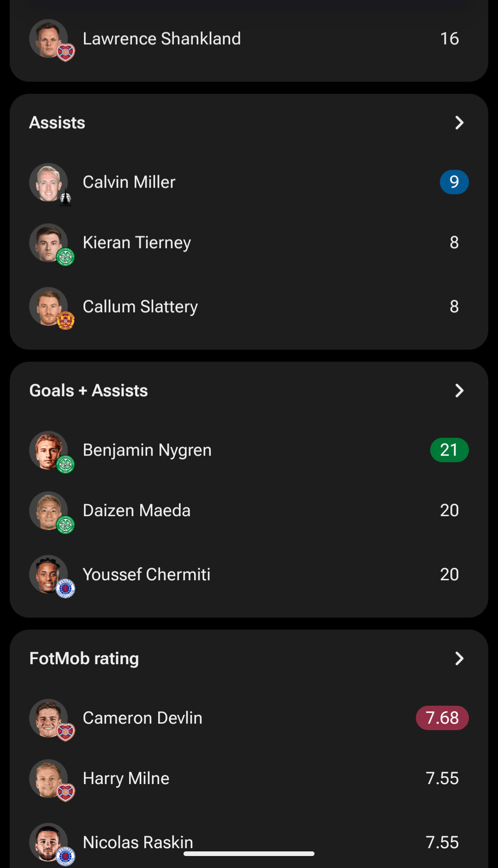
Task: Open Lawrence Shankland's player avatar
Action: [x=48, y=39]
